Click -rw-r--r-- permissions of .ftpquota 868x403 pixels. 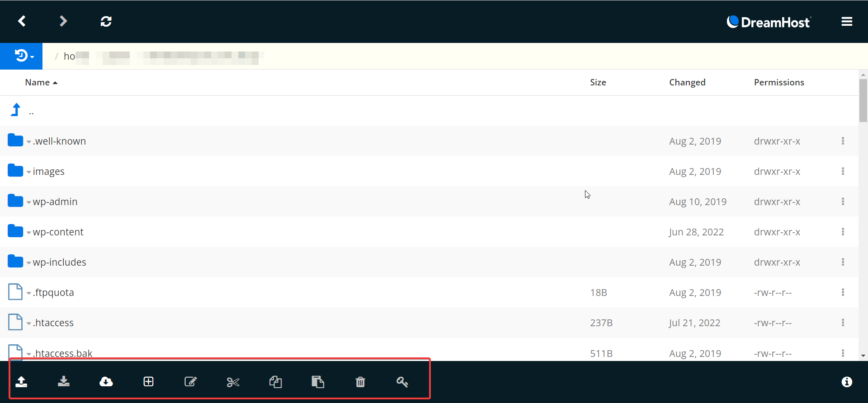point(773,292)
